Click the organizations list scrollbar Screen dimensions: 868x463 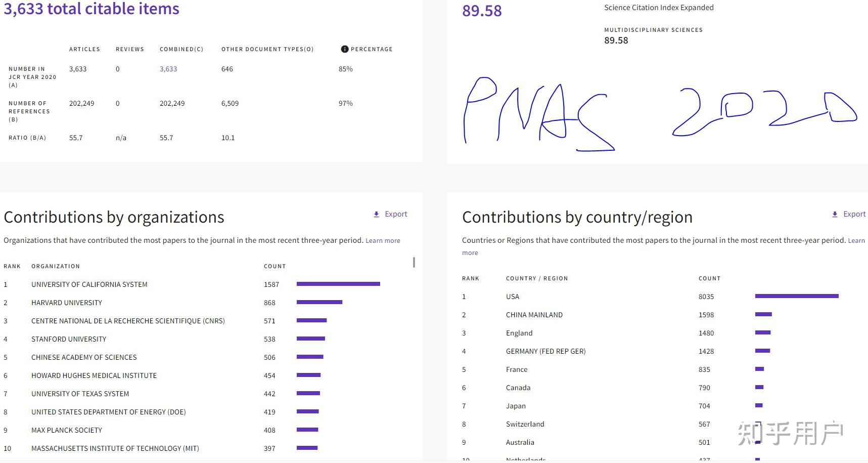point(414,263)
